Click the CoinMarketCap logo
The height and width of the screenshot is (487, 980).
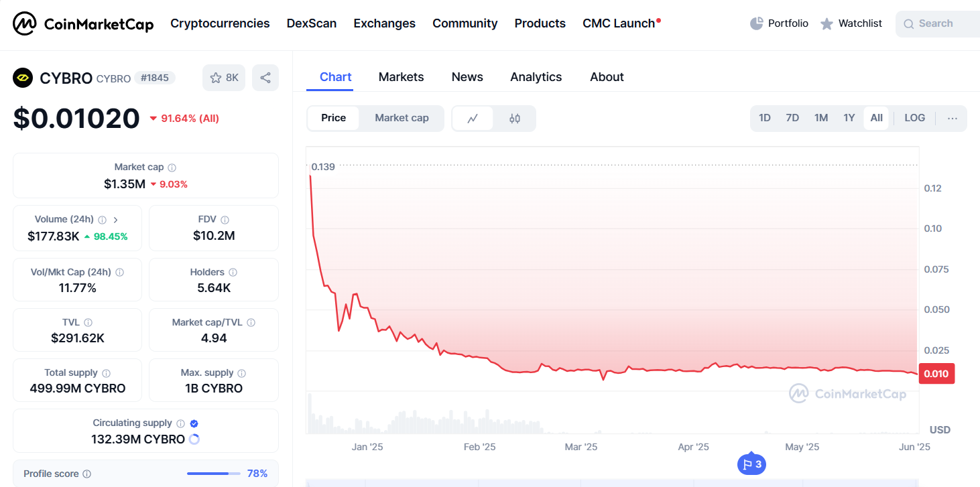(x=83, y=24)
